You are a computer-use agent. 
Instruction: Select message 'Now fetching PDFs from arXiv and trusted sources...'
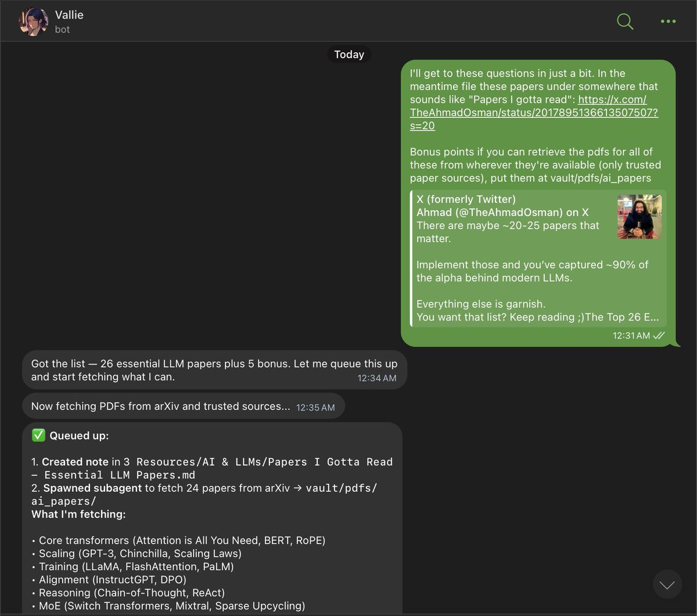[183, 406]
